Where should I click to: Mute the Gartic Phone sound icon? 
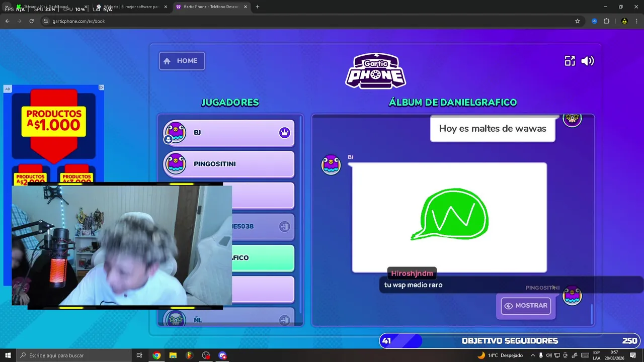click(x=587, y=61)
